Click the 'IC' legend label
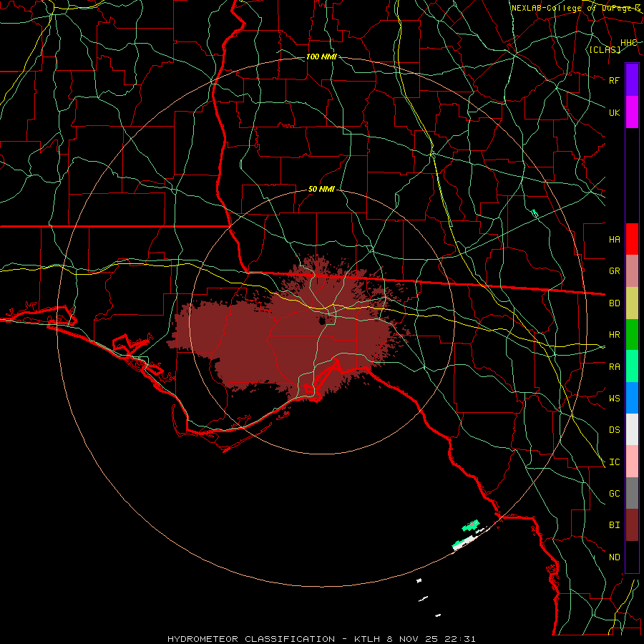This screenshot has width=644, height=644. click(x=614, y=462)
